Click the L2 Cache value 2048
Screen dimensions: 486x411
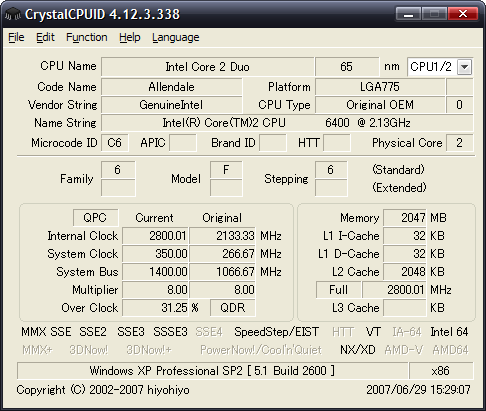(x=405, y=272)
